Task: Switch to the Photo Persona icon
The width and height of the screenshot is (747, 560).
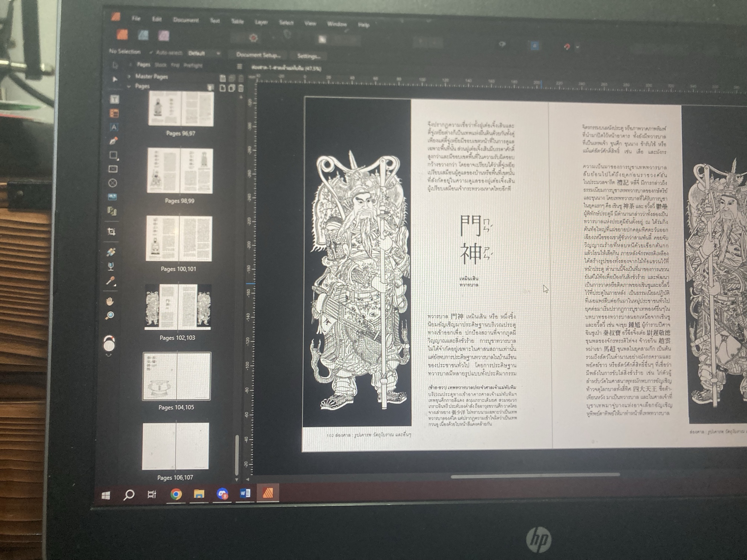Action: (164, 36)
